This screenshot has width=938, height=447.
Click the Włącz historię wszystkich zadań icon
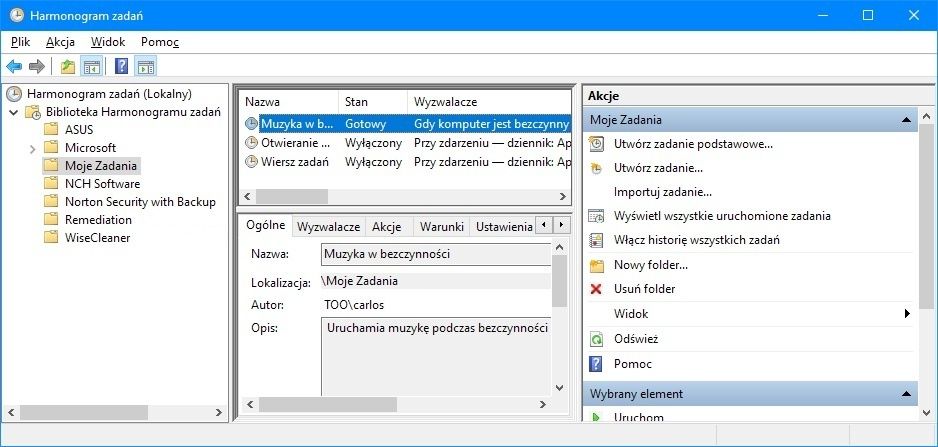point(596,241)
